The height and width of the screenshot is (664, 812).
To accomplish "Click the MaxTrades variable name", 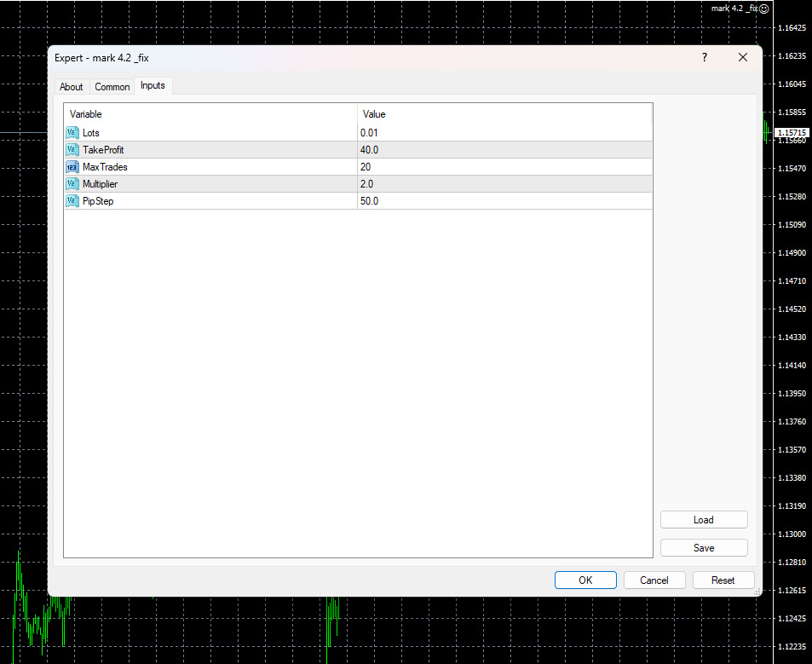I will 105,167.
